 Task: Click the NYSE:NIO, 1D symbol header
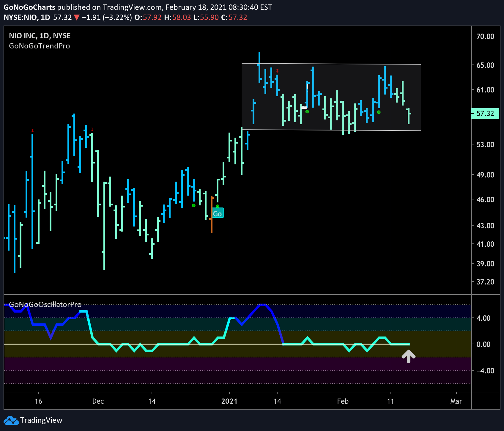(x=27, y=18)
